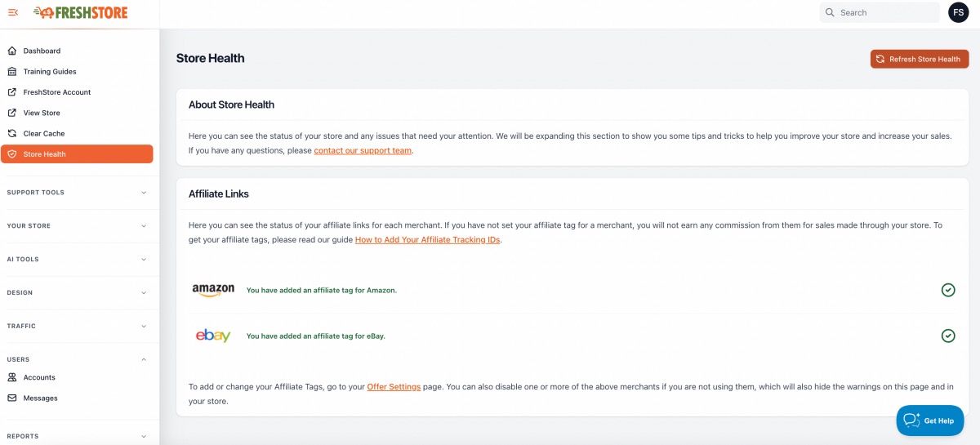
Task: Select Store Health in sidebar
Action: pos(77,154)
